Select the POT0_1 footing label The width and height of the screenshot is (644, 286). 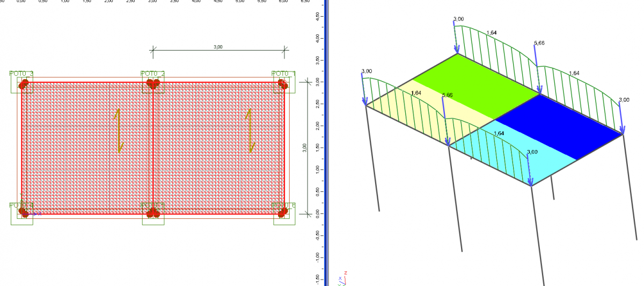[x=283, y=74]
